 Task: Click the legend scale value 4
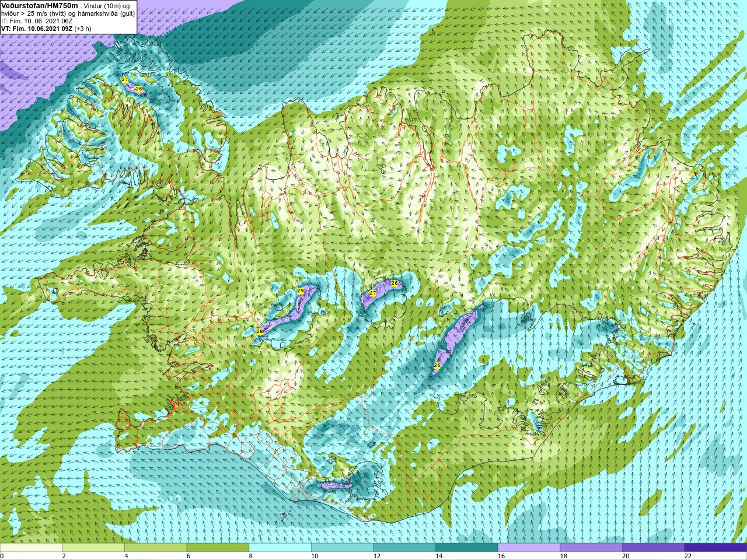pos(126,556)
